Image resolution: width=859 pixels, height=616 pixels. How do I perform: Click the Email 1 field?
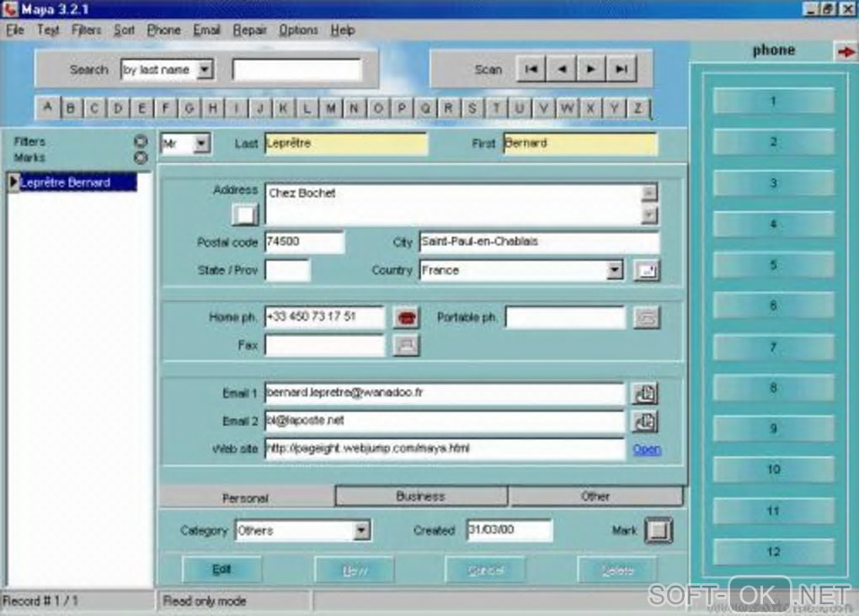445,393
